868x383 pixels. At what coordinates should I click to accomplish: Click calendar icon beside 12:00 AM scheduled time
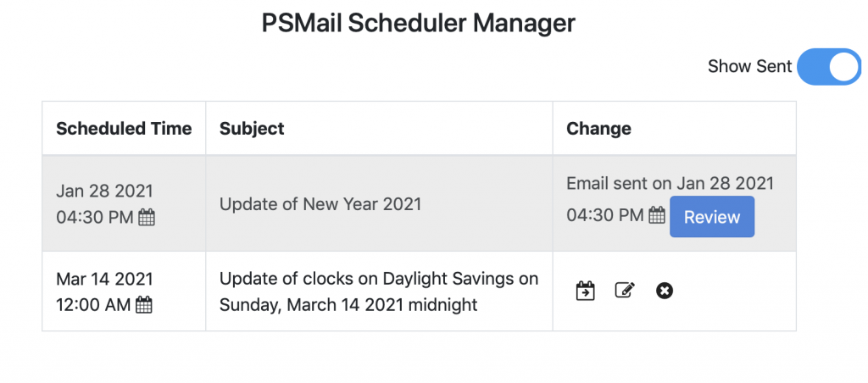tap(144, 305)
